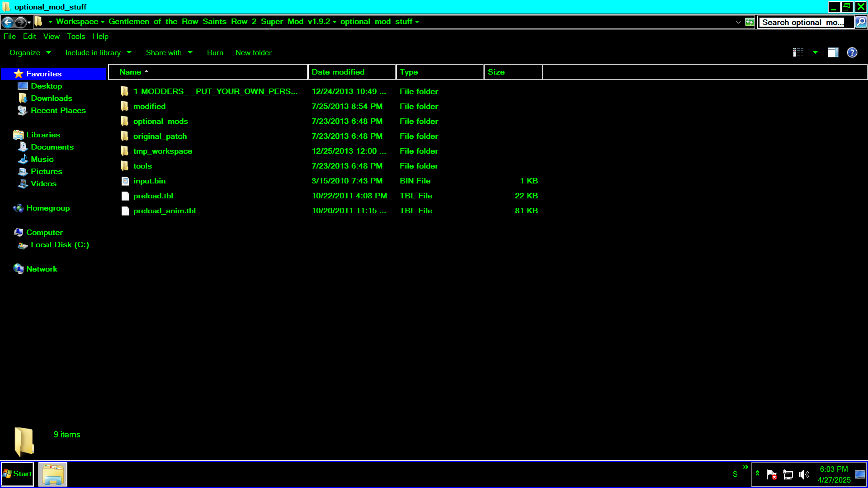868x488 pixels.
Task: Create a New folder
Action: tap(254, 53)
